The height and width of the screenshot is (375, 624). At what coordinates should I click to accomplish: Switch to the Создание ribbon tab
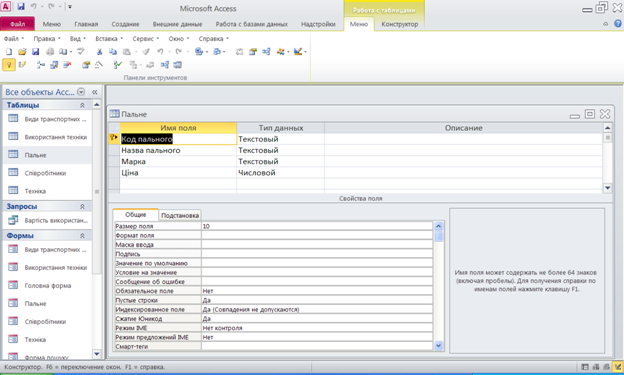(x=125, y=24)
